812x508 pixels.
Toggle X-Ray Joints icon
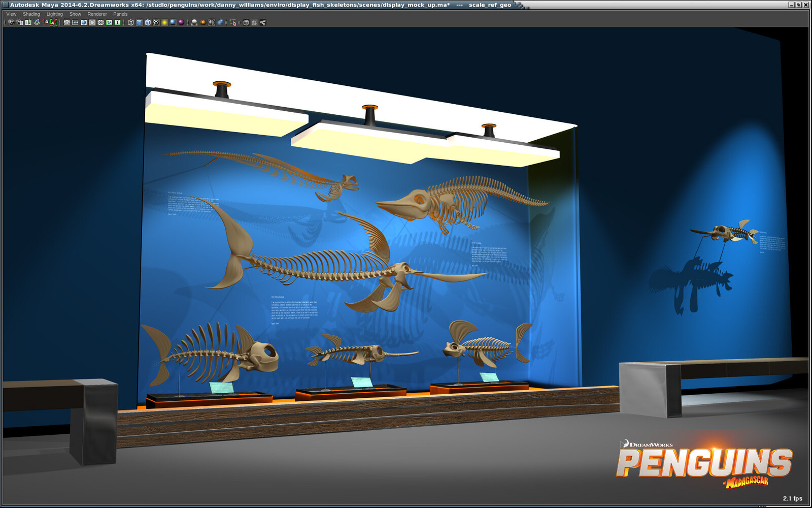point(263,22)
